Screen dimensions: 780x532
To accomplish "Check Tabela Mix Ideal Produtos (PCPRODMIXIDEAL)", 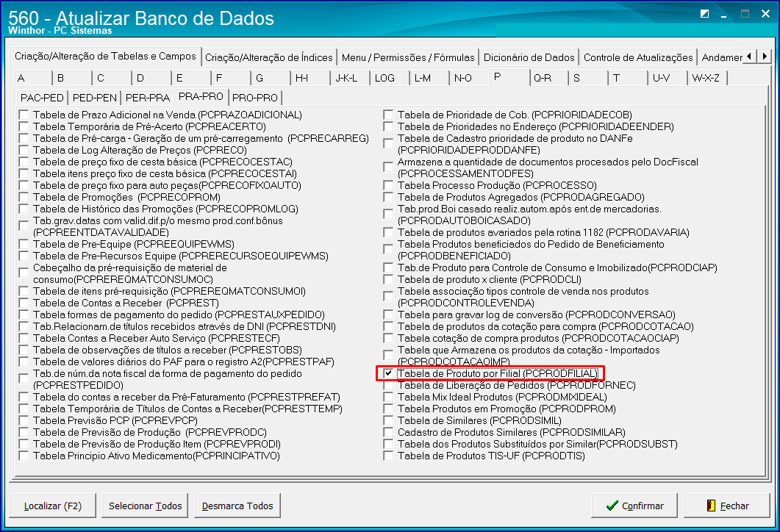I will (x=388, y=398).
